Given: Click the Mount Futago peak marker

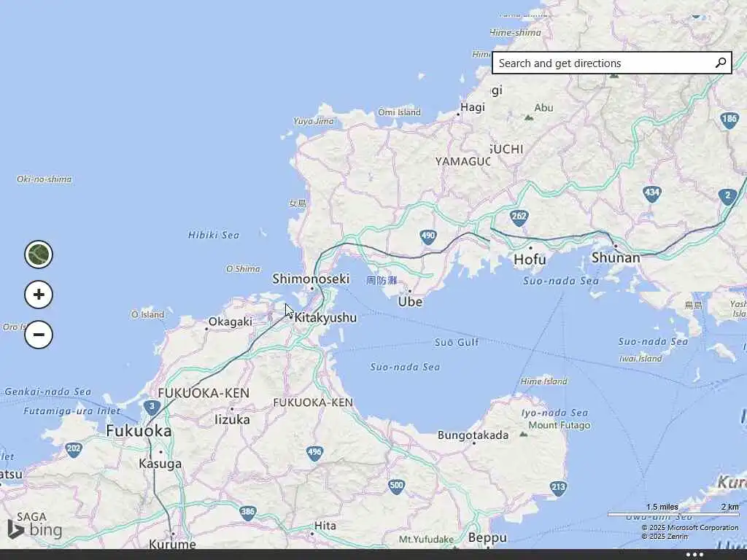Looking at the screenshot, I should point(524,435).
